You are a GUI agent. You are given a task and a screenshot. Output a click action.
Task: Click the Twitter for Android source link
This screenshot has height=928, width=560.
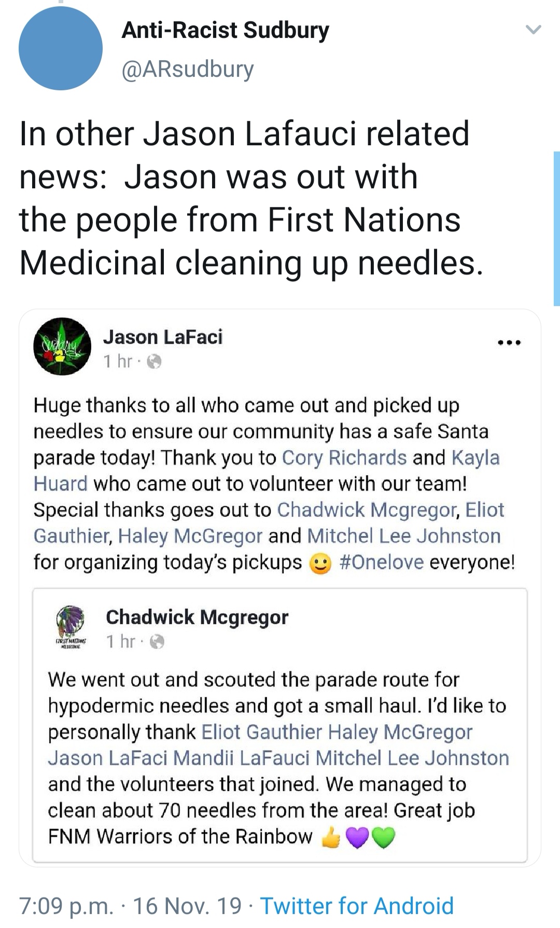pyautogui.click(x=357, y=906)
